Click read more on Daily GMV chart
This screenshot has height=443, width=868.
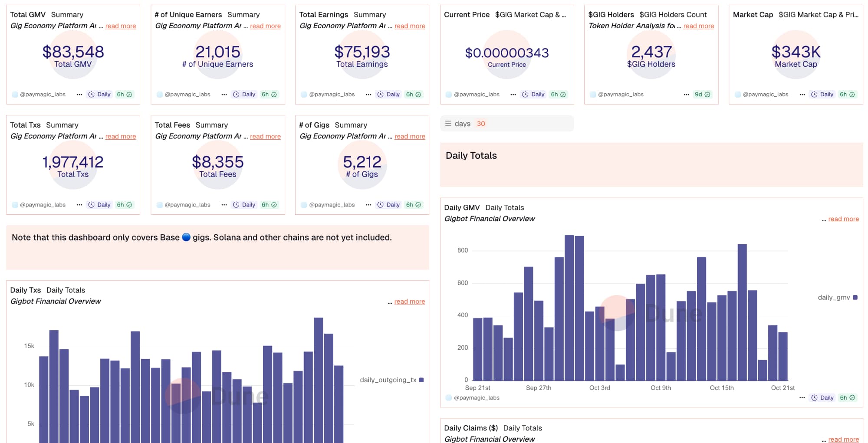point(843,219)
